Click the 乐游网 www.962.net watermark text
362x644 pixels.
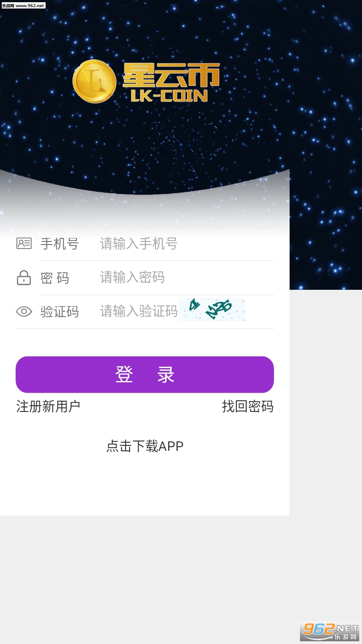tap(23, 5)
